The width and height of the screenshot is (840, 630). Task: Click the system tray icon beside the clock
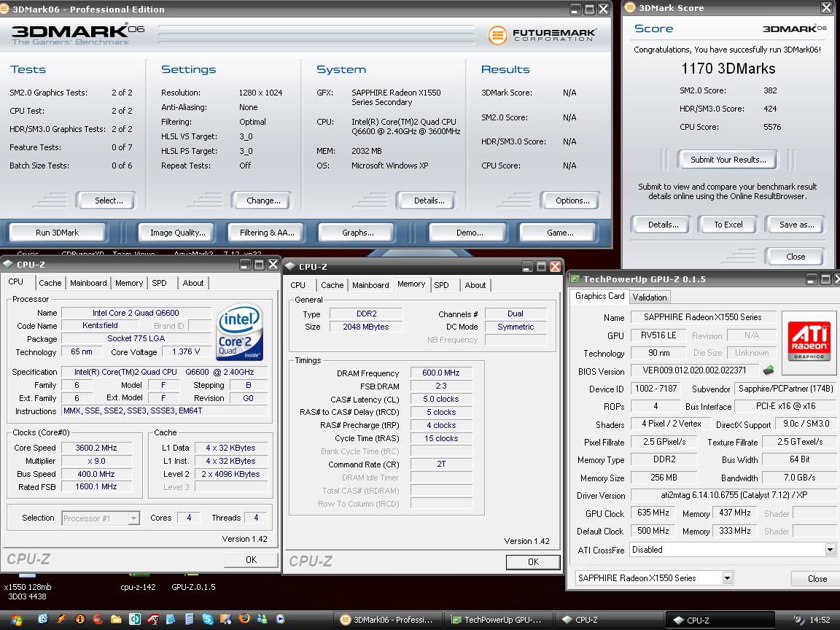click(x=798, y=620)
